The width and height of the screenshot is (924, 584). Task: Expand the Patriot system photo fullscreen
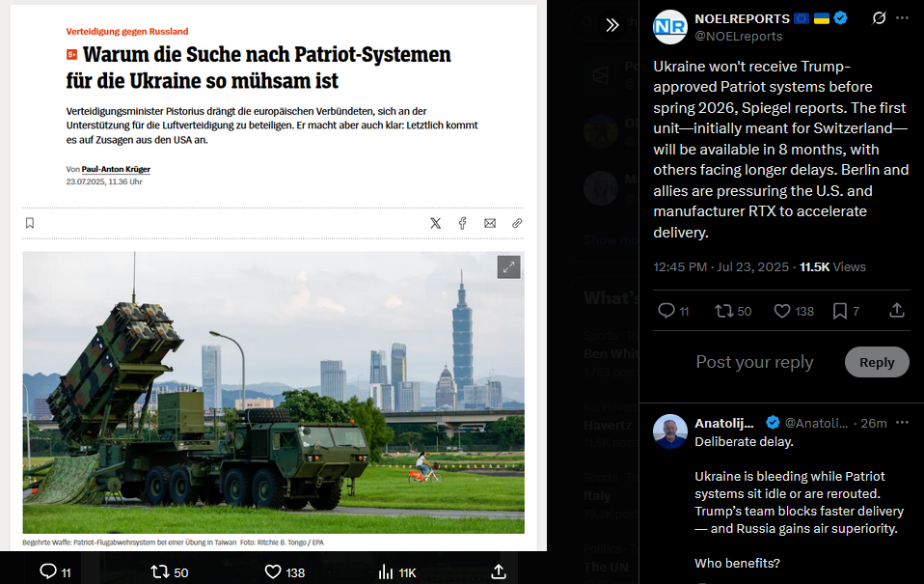508,267
